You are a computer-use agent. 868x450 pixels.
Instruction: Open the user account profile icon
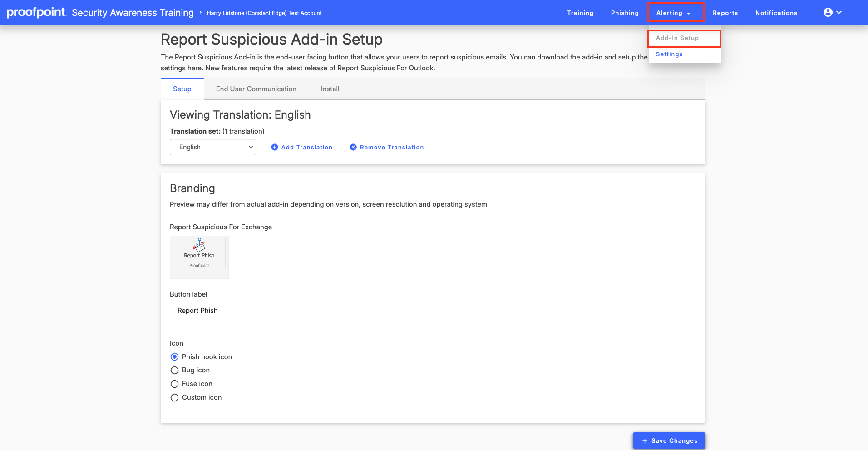(x=828, y=12)
